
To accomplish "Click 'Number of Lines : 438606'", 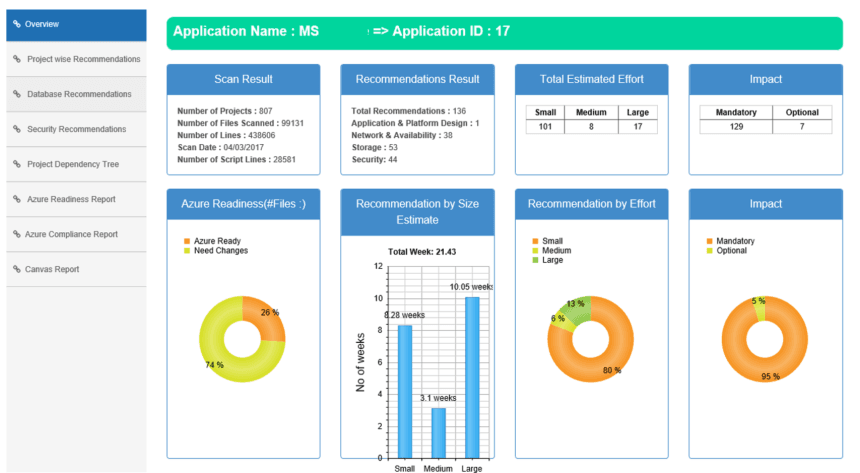I will coord(226,135).
